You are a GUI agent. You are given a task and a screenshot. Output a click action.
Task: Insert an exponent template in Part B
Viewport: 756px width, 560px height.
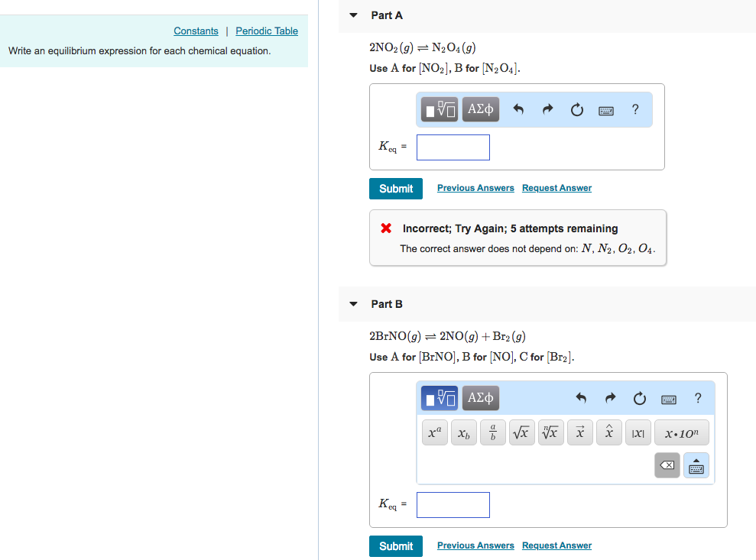tap(434, 432)
